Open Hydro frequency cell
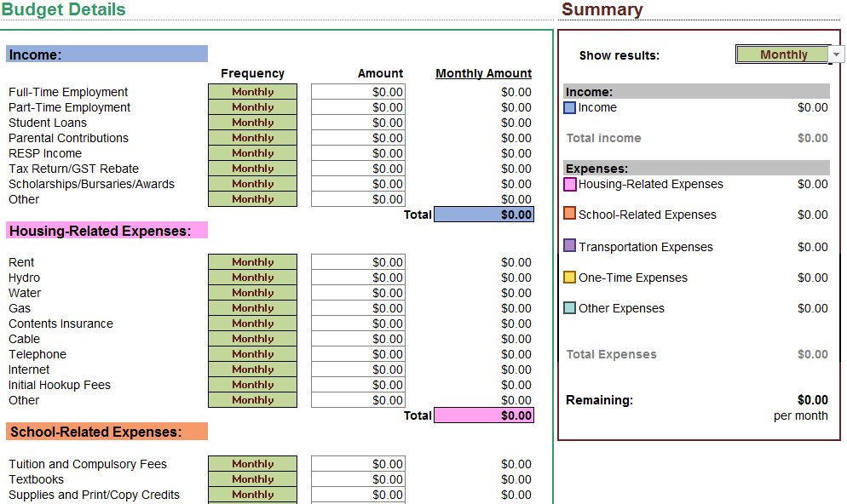Viewport: 847px width, 504px height. [x=253, y=278]
